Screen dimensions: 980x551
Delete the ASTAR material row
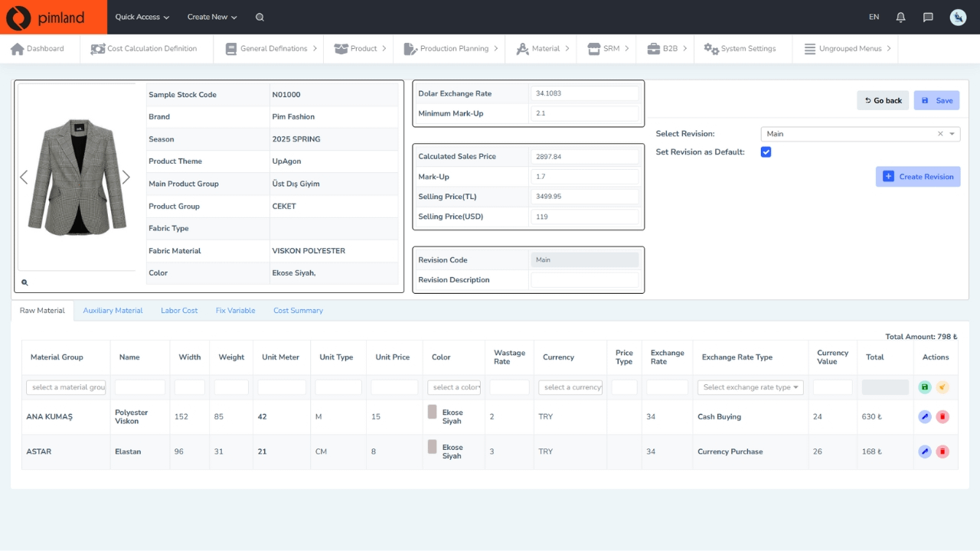point(942,452)
